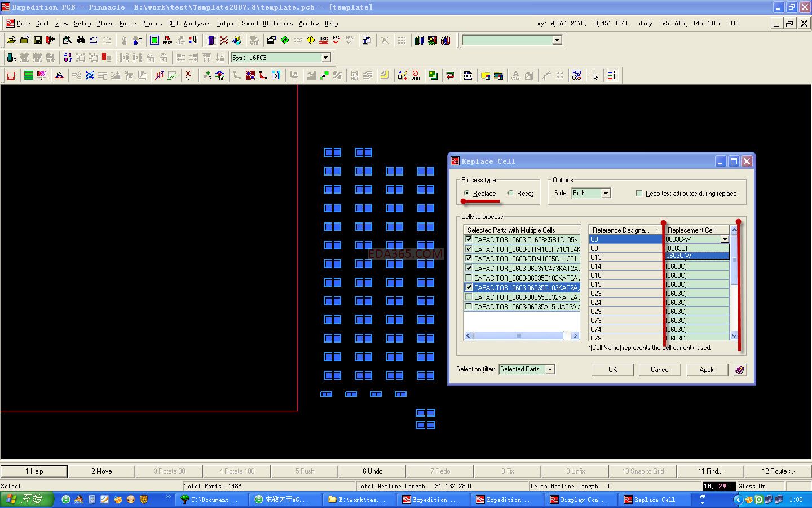
Task: Click the PREV arrow toolbar icon
Action: [x=167, y=40]
